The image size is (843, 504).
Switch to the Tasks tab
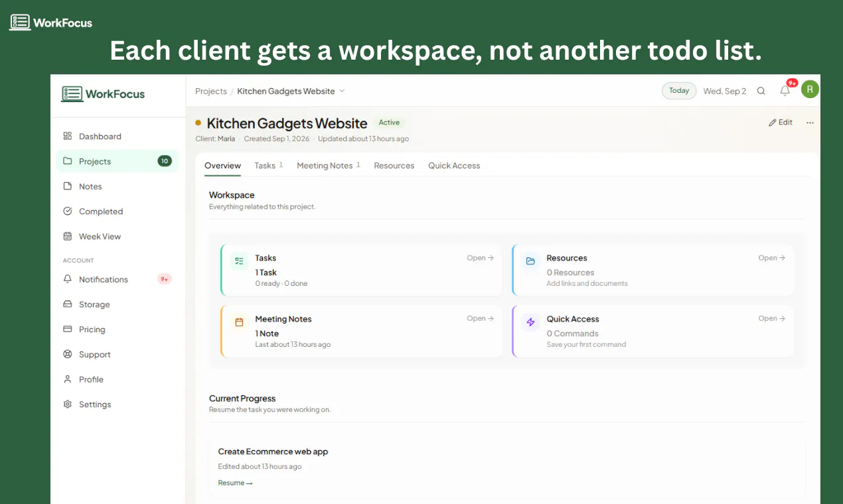tap(269, 166)
